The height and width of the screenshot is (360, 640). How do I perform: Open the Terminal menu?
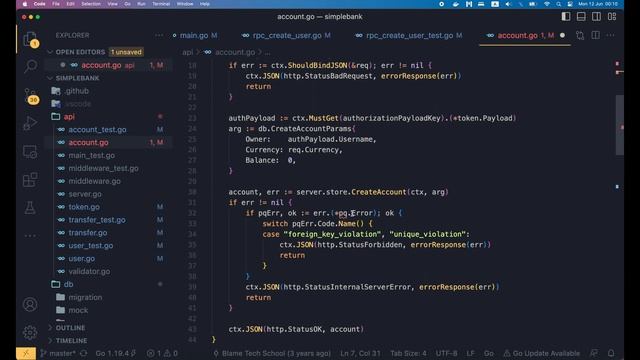click(161, 4)
